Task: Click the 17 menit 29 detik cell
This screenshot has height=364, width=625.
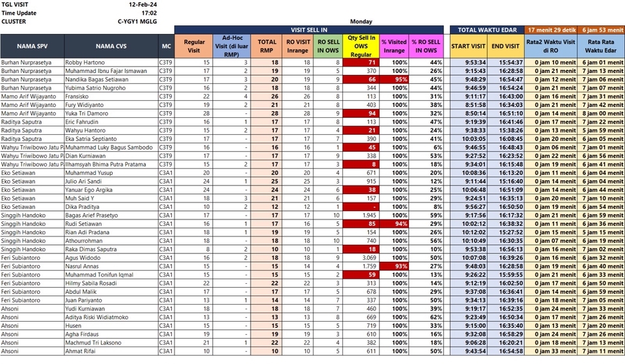Action: point(551,30)
